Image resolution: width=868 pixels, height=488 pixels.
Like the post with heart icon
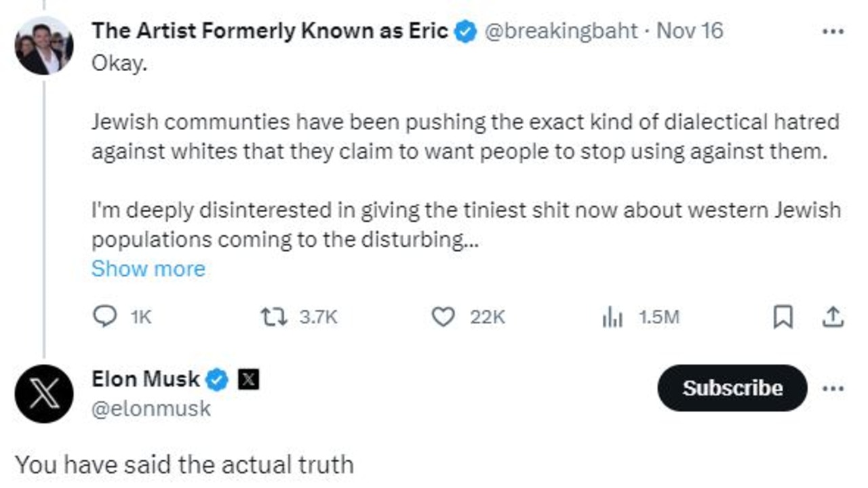coord(443,317)
